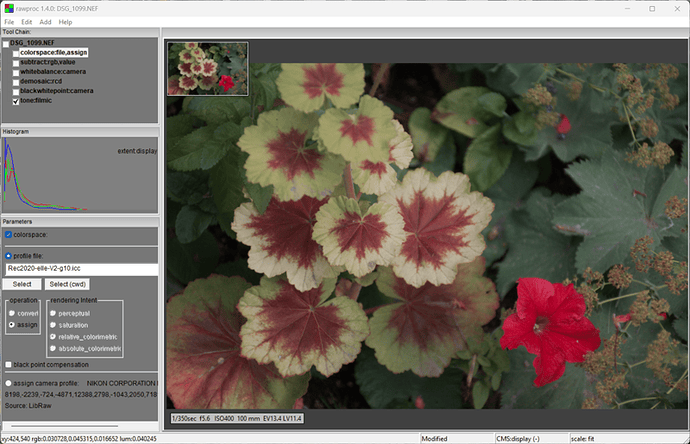
Task: Select demosaic:rcd tool entry
Action: pyautogui.click(x=41, y=81)
